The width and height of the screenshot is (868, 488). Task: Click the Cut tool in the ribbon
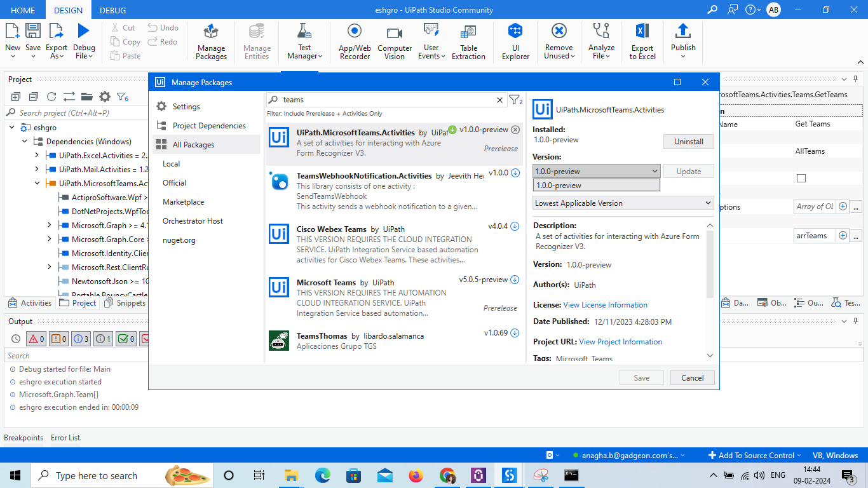(x=123, y=28)
